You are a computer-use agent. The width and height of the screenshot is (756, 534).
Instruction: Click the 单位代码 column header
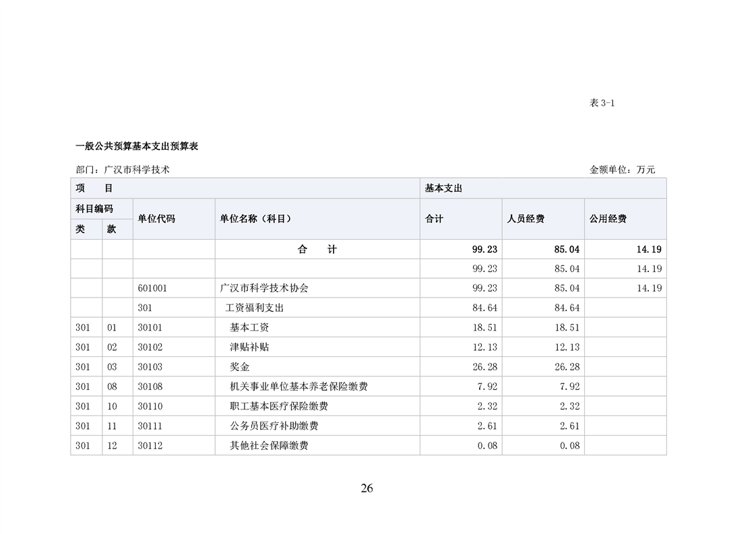[x=156, y=219]
